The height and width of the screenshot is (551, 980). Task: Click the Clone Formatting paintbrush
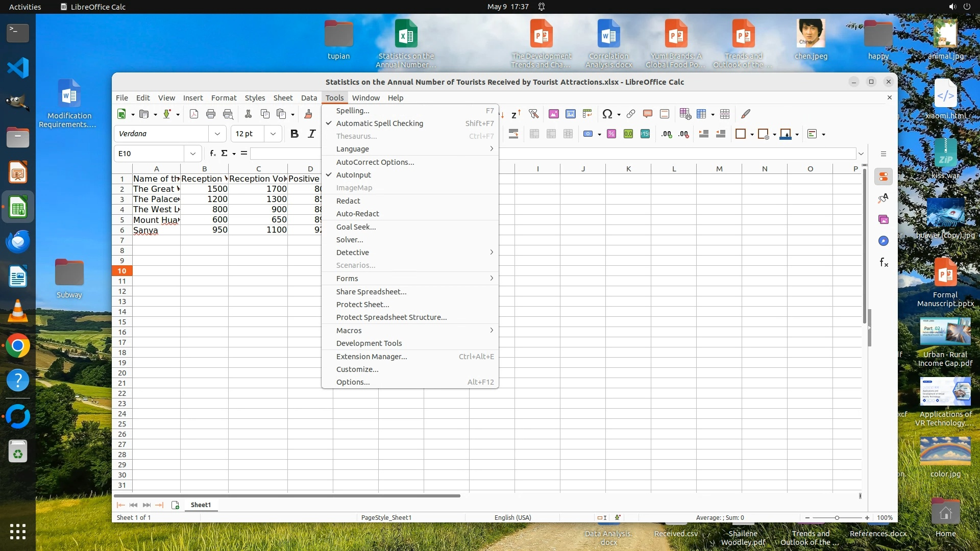(308, 114)
